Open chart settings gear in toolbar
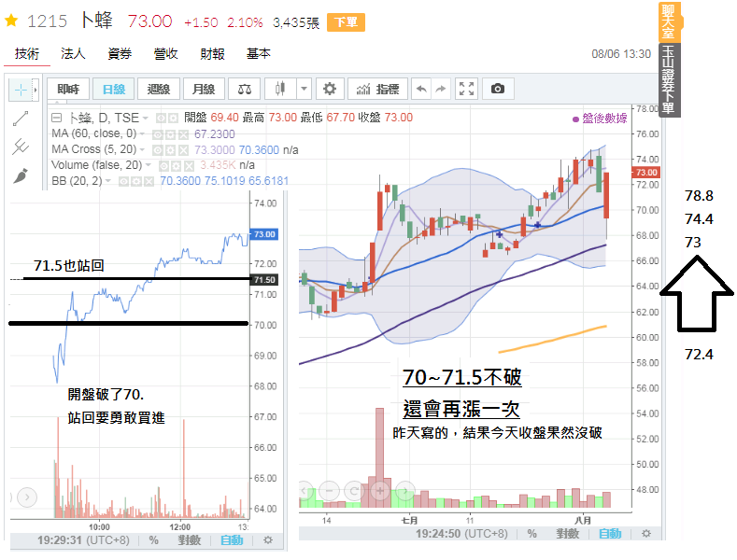737x560 pixels. [x=330, y=89]
